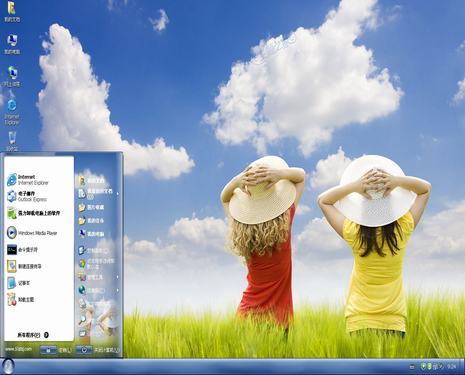The image size is (465, 375).
Task: Open the Notepad entry in the Start menu
Action: click(x=19, y=283)
